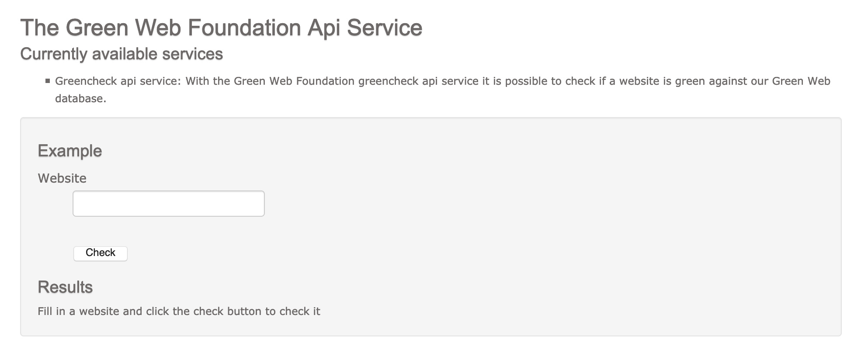The height and width of the screenshot is (353, 868).
Task: Focus the Website text input field
Action: click(169, 204)
